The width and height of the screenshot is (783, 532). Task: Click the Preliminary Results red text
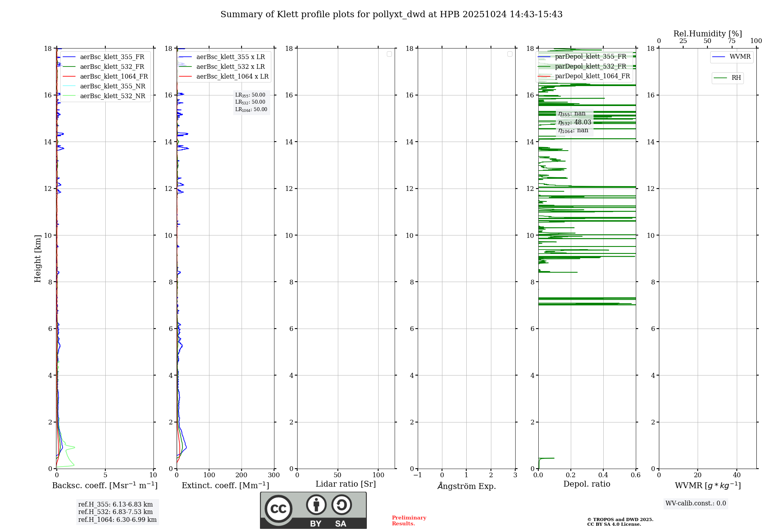pos(409,521)
